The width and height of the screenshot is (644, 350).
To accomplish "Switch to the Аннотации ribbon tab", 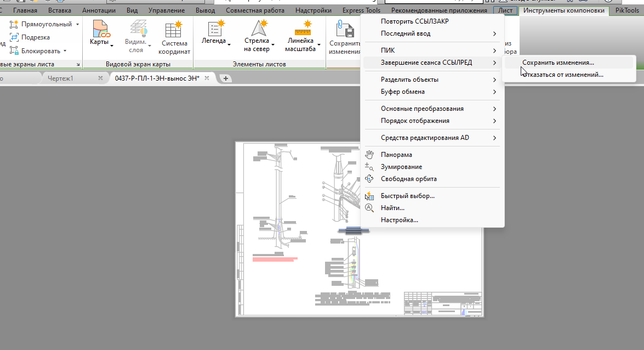I will coord(99,10).
